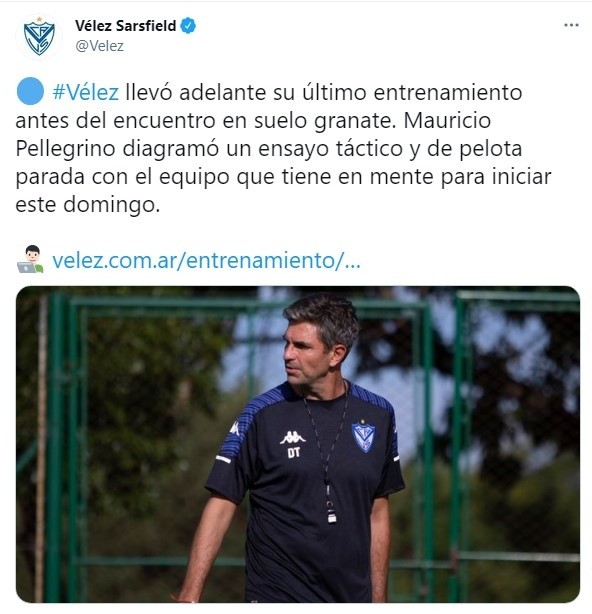Image resolution: width=592 pixels, height=614 pixels.
Task: Click the word Mauricio in the tweet
Action: (447, 121)
